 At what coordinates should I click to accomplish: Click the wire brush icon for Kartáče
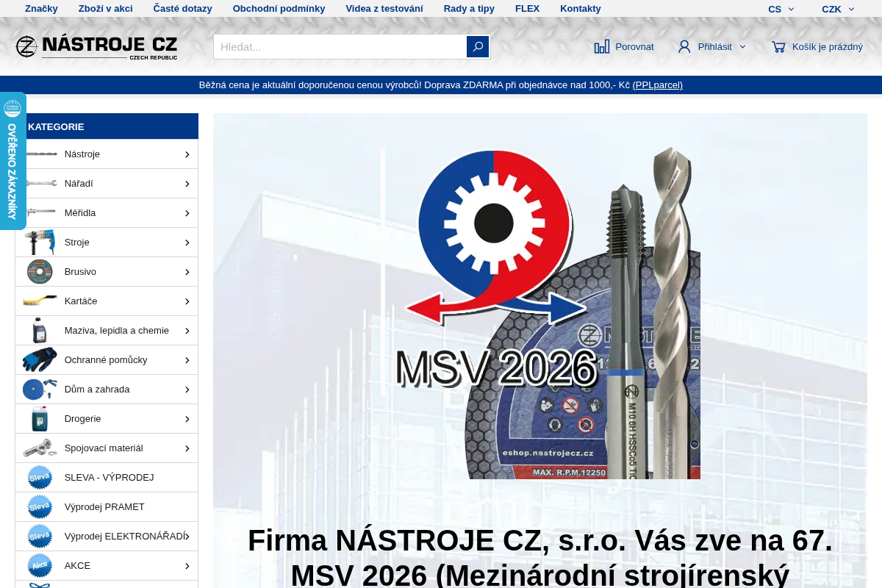point(40,301)
